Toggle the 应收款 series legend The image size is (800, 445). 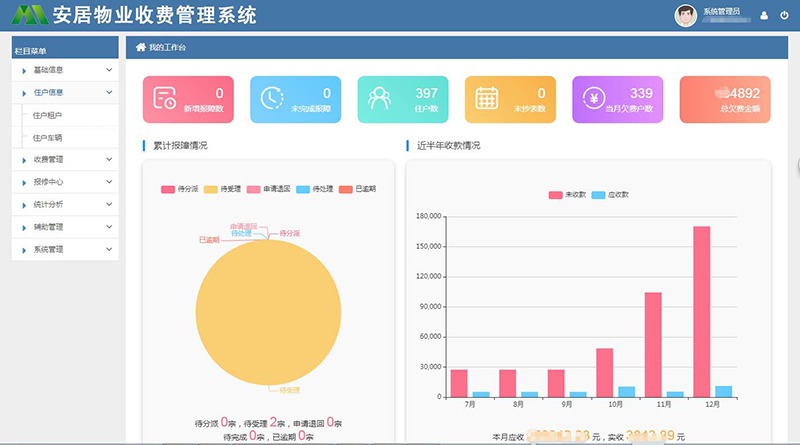(610, 194)
